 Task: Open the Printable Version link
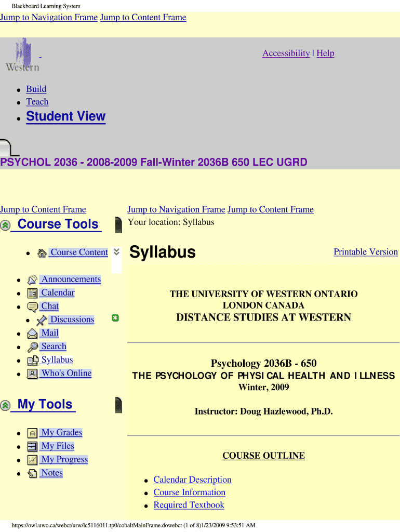pos(365,252)
